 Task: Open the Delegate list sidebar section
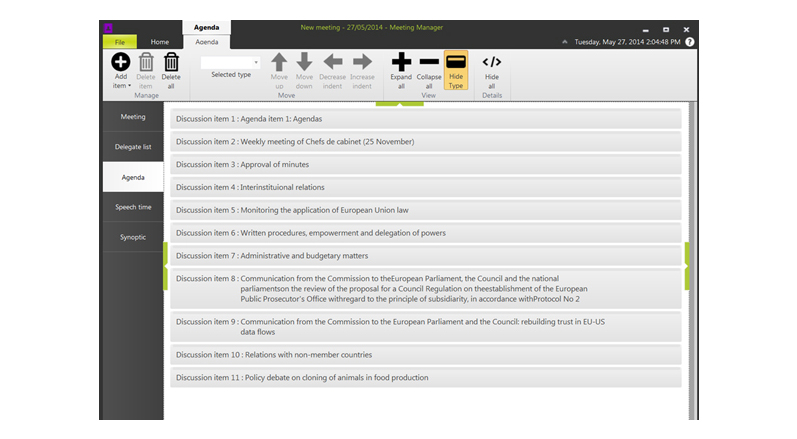coord(133,147)
